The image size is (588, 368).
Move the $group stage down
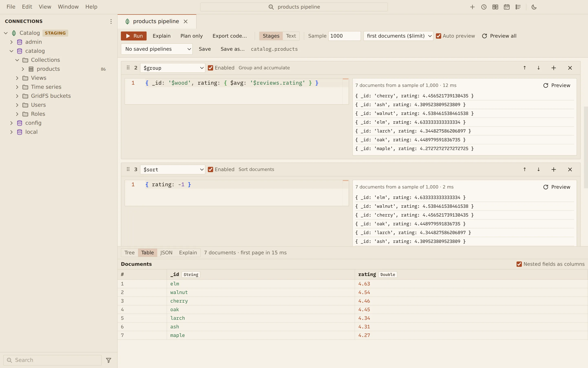[538, 68]
